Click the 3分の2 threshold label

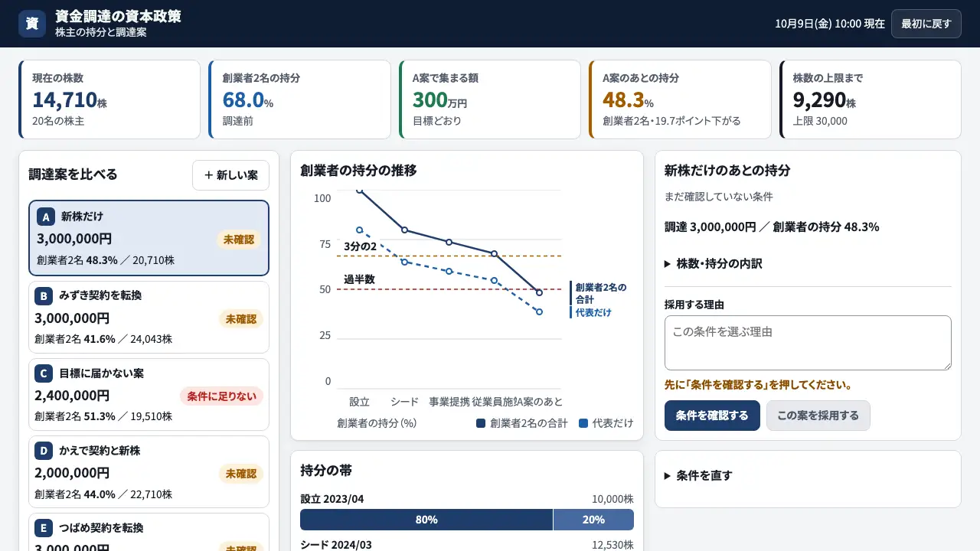[x=360, y=246]
